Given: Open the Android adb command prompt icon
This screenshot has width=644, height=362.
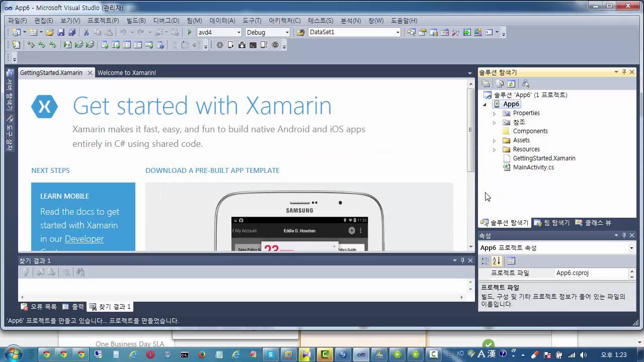Looking at the screenshot, I should pos(253,45).
